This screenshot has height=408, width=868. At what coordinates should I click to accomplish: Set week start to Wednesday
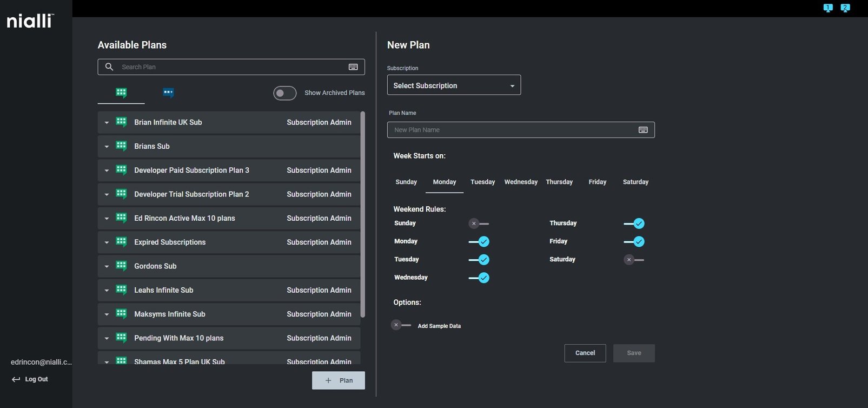521,182
